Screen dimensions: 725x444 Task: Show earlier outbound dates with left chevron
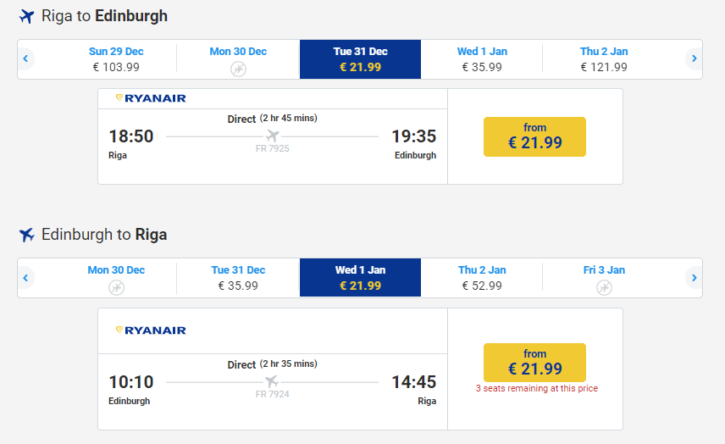[26, 59]
